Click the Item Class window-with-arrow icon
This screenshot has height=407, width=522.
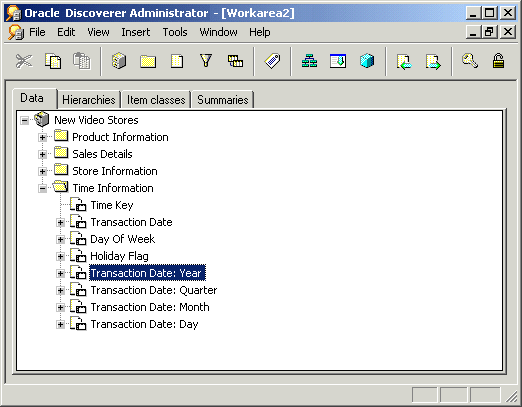338,61
